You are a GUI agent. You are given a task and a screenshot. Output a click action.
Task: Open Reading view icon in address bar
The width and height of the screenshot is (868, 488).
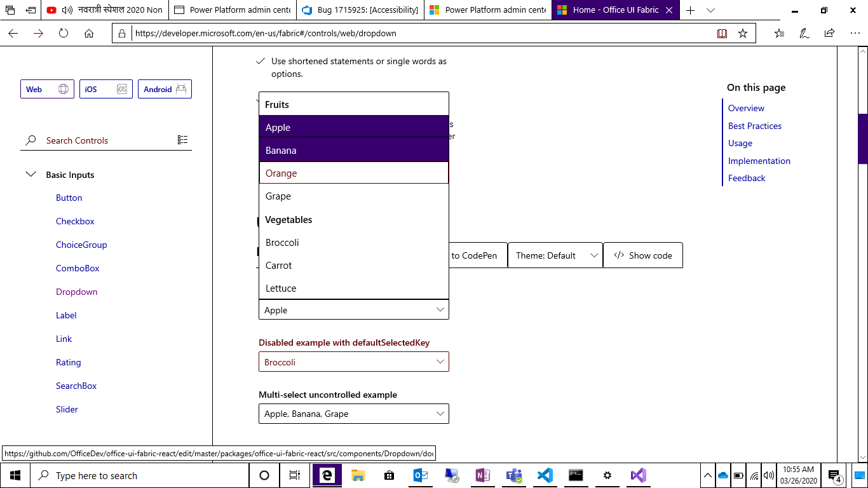click(x=722, y=33)
